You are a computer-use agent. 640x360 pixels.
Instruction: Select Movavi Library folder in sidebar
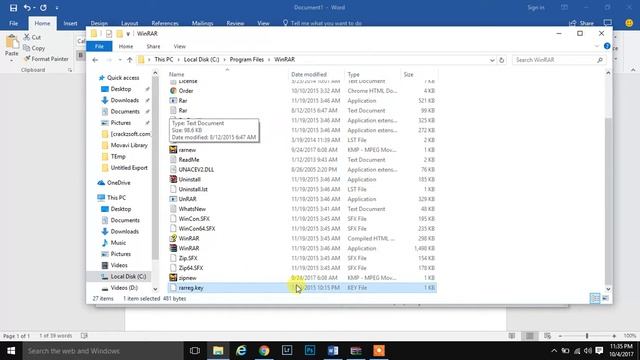[x=129, y=145]
